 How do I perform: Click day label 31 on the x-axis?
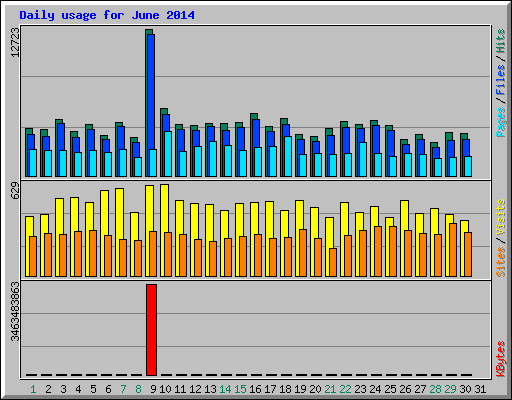pyautogui.click(x=480, y=389)
